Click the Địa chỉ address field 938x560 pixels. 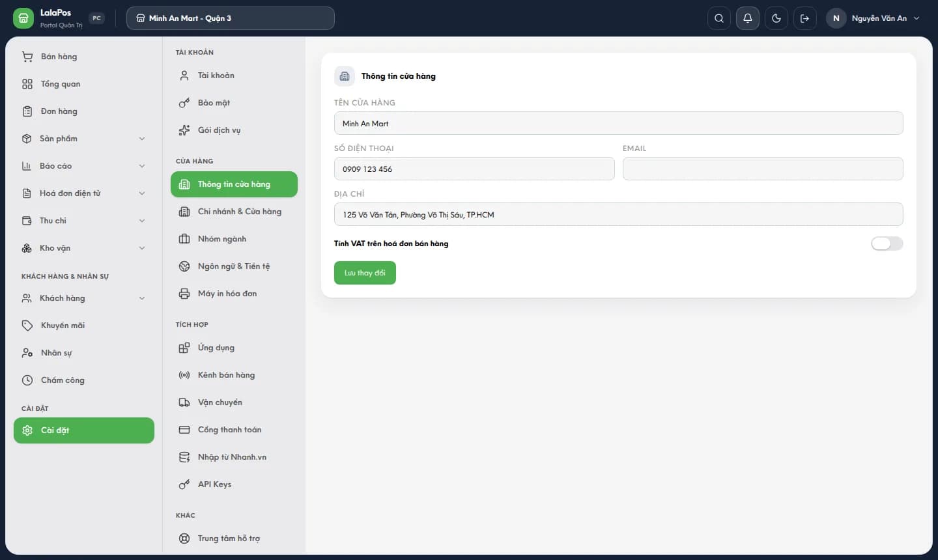point(619,214)
